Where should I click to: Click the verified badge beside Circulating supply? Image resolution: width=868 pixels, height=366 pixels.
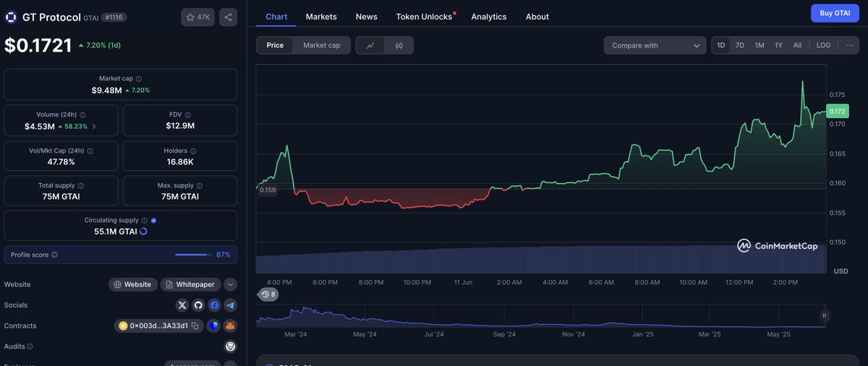click(154, 221)
